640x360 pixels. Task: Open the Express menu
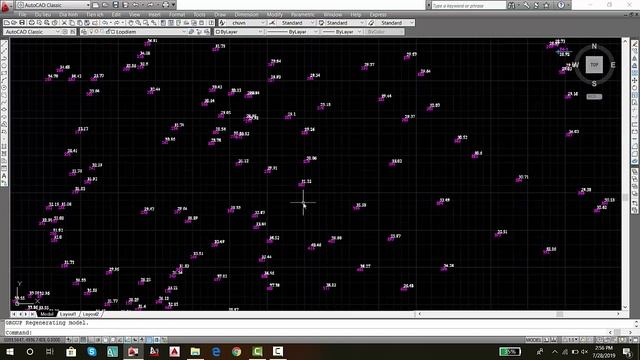click(378, 14)
